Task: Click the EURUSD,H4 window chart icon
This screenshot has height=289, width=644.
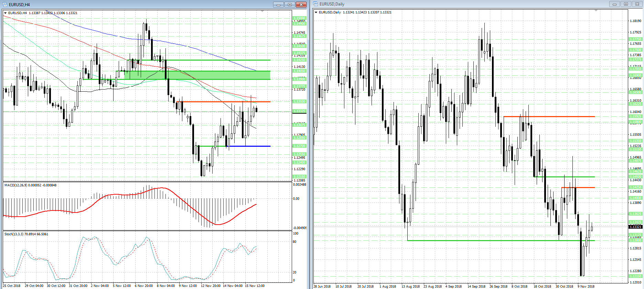Action: (5, 4)
